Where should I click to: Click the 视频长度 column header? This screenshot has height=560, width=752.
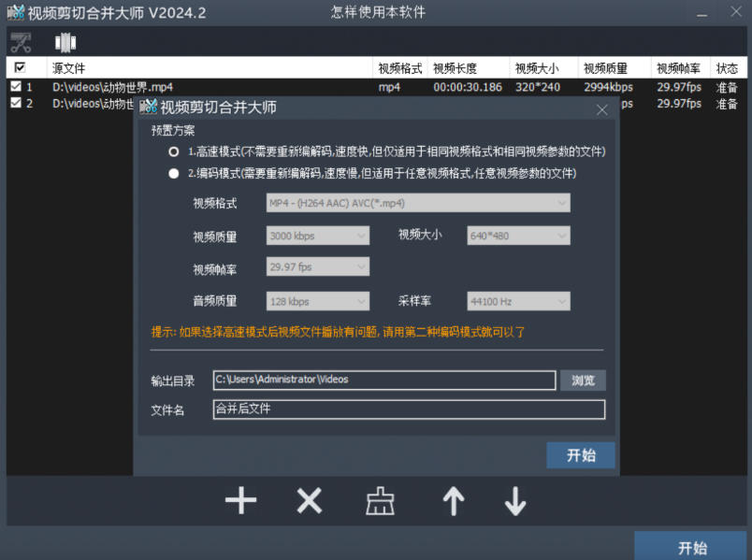(x=468, y=67)
